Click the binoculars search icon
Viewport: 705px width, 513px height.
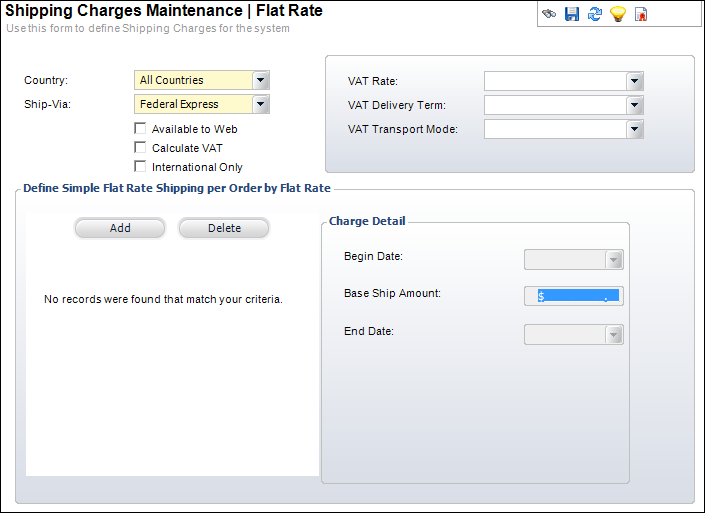549,14
